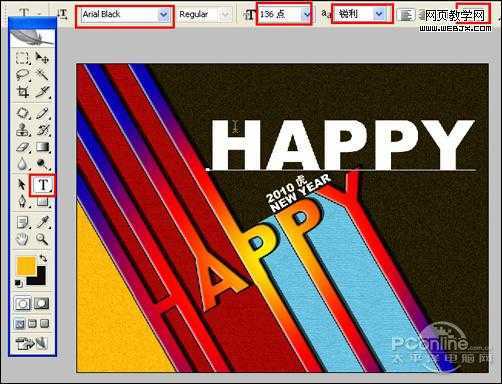
Task: Select the Crop tool
Action: click(x=22, y=92)
